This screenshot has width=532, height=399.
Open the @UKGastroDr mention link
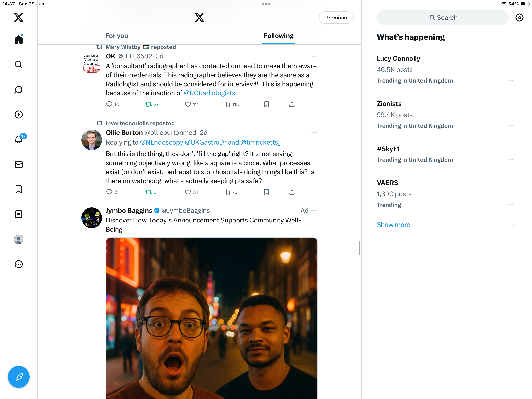205,142
